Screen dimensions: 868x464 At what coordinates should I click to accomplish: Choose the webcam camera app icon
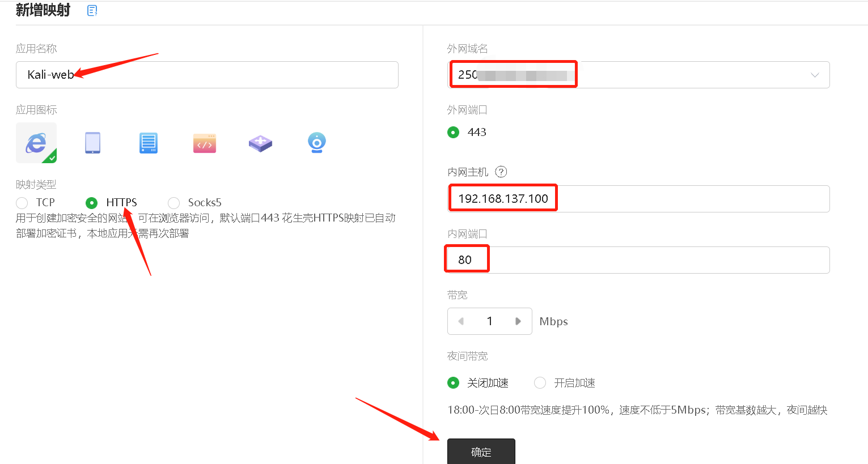(x=317, y=143)
